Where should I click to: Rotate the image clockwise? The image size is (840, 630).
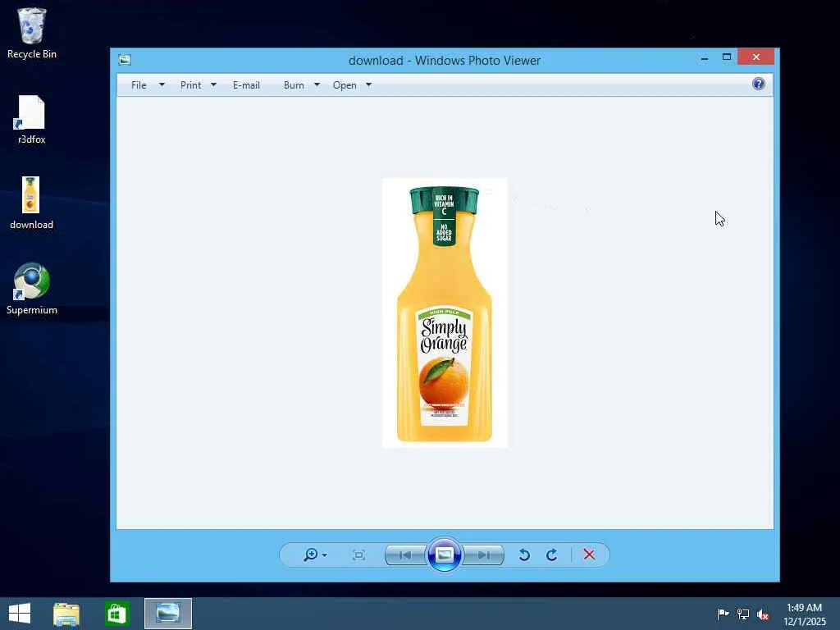[552, 555]
